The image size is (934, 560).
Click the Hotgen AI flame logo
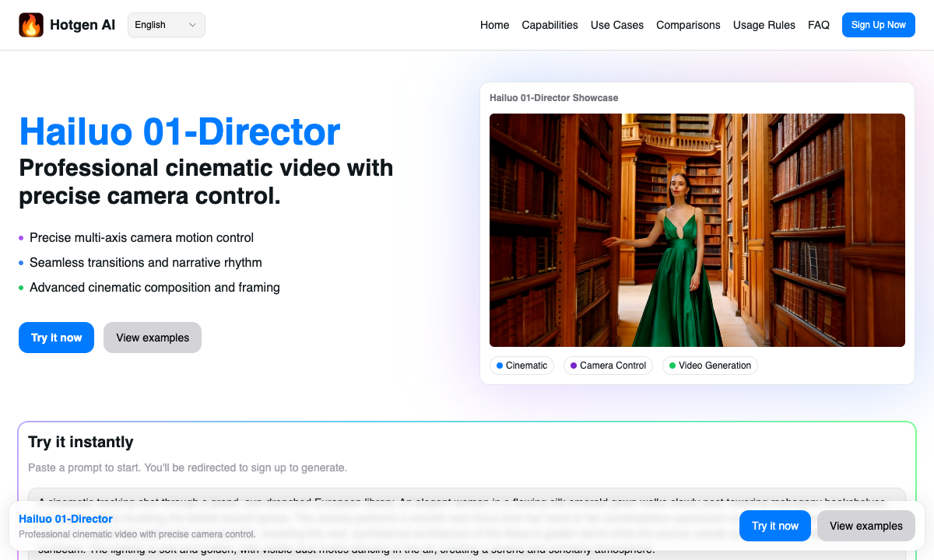click(x=31, y=24)
